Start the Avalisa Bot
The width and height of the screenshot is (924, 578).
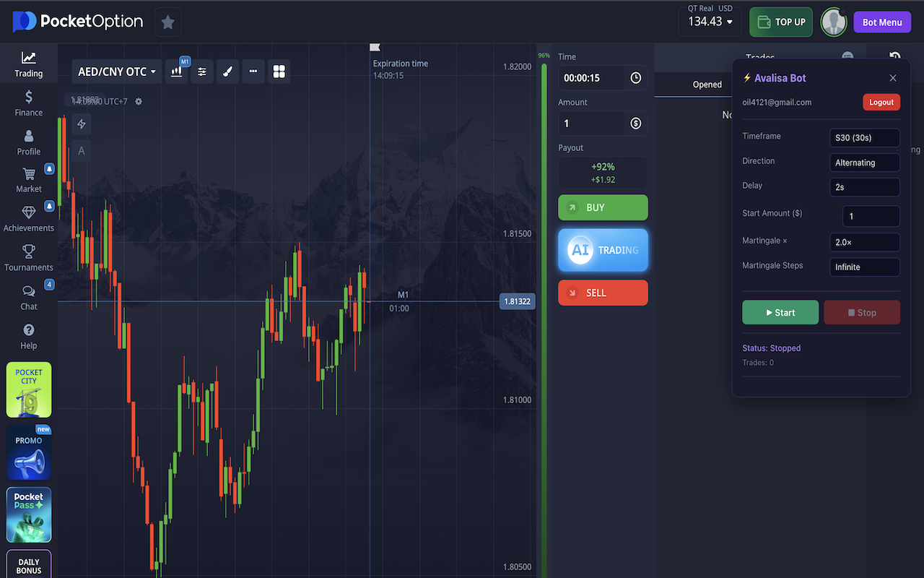point(780,312)
